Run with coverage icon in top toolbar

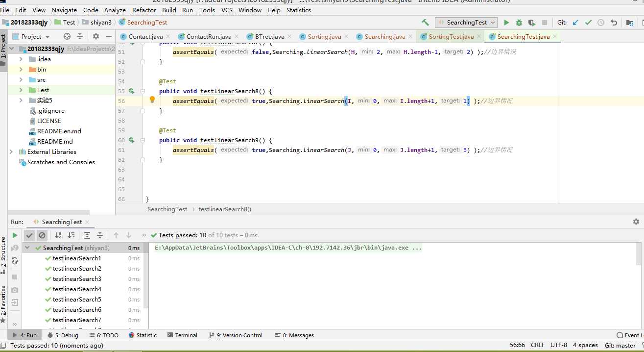[532, 23]
